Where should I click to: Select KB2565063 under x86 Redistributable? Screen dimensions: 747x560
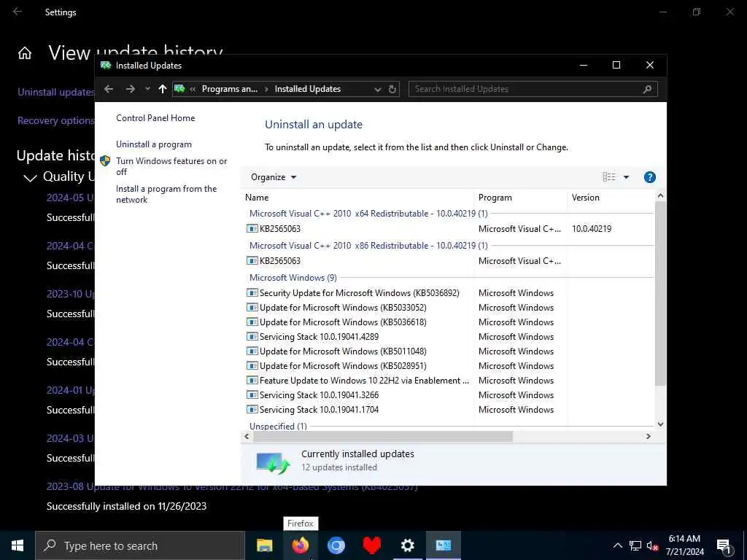[x=280, y=261]
